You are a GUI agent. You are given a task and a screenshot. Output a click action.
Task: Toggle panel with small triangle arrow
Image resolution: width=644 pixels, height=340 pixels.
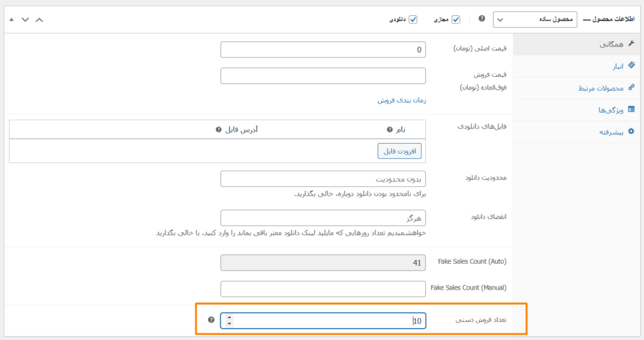[x=11, y=20]
